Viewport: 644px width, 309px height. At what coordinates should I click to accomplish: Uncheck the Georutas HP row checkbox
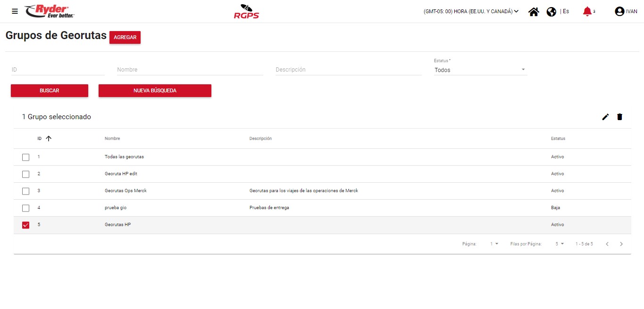click(x=26, y=225)
